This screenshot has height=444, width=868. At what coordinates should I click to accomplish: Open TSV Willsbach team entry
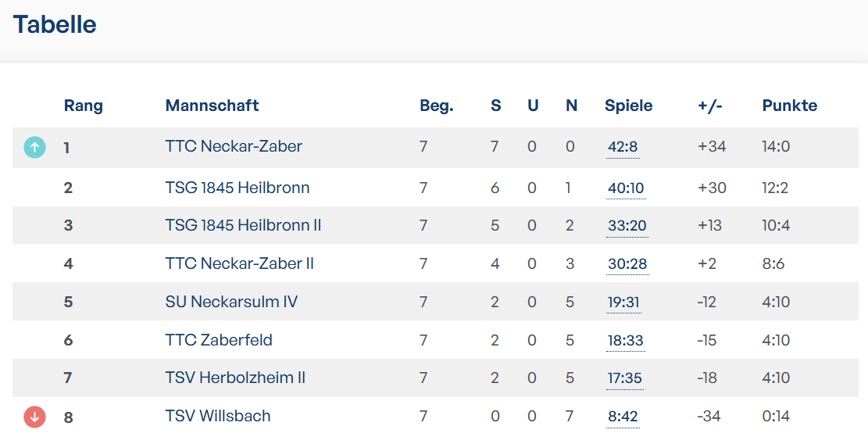[x=217, y=416]
